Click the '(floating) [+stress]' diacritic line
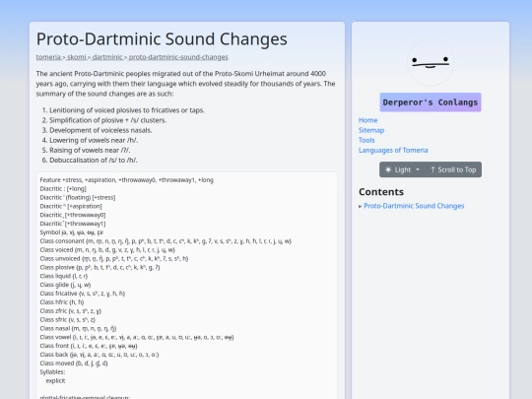 pyautogui.click(x=78, y=197)
